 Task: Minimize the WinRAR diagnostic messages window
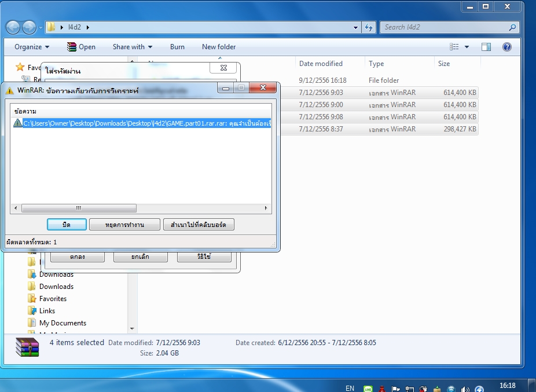(x=225, y=88)
